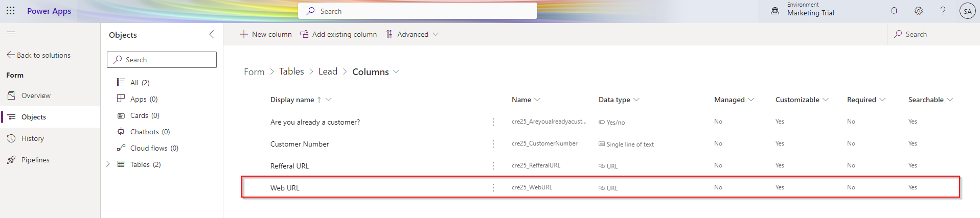Sort by Display name column header

[x=292, y=100]
